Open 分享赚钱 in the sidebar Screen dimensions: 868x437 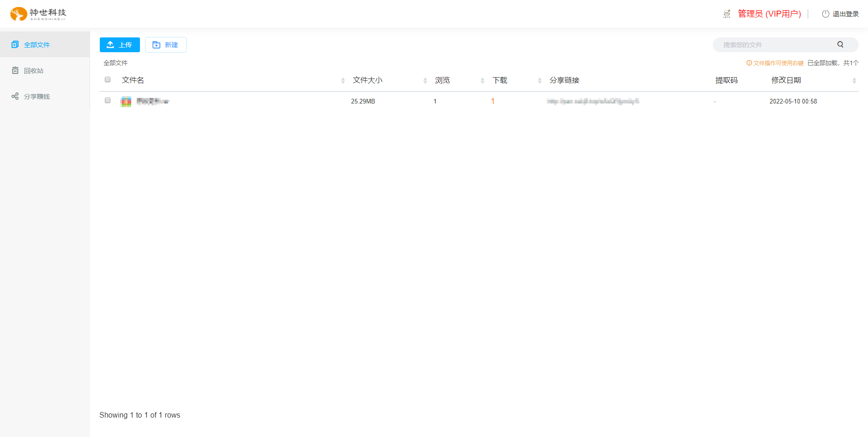[x=37, y=97]
